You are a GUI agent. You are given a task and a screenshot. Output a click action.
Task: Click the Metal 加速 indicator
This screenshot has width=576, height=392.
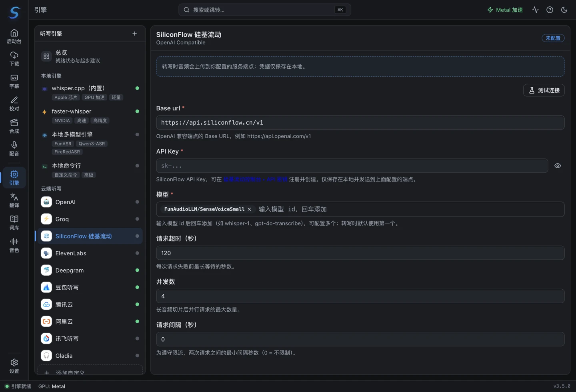(x=505, y=10)
